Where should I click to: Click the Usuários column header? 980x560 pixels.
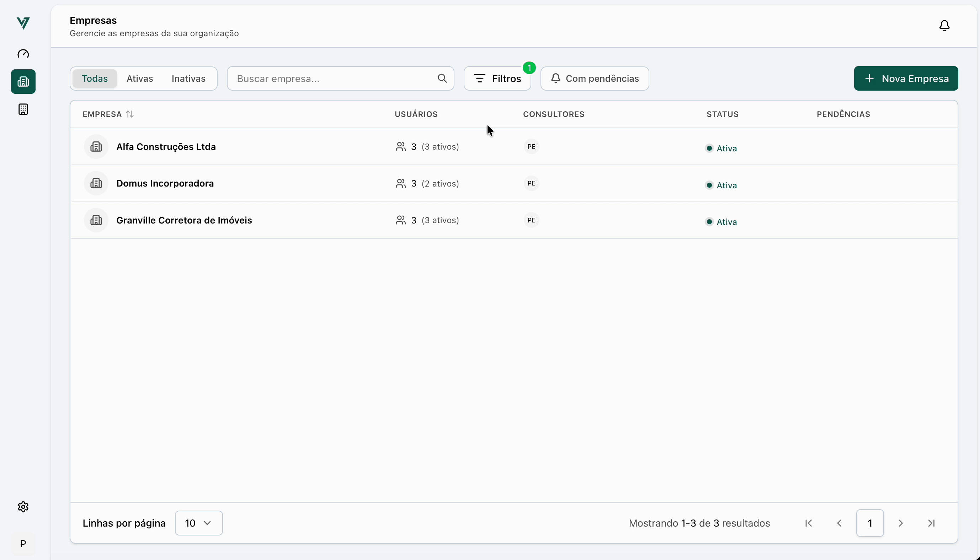(x=416, y=114)
